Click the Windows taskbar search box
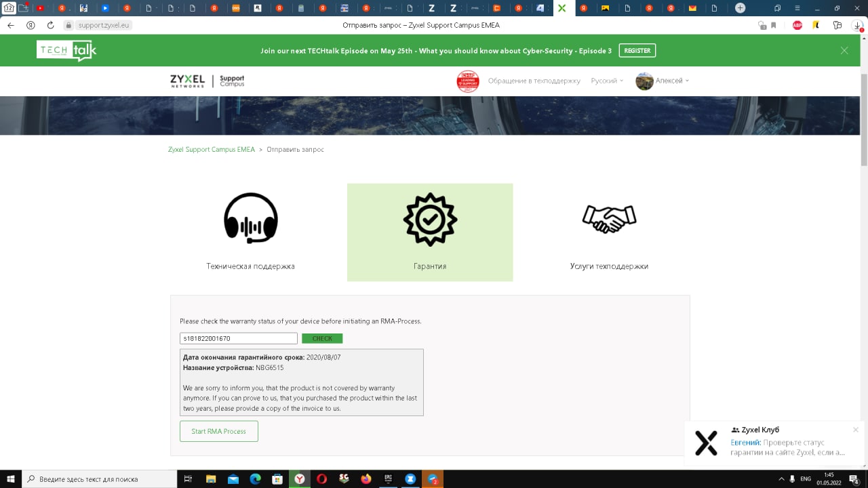Image resolution: width=868 pixels, height=488 pixels. [x=100, y=479]
